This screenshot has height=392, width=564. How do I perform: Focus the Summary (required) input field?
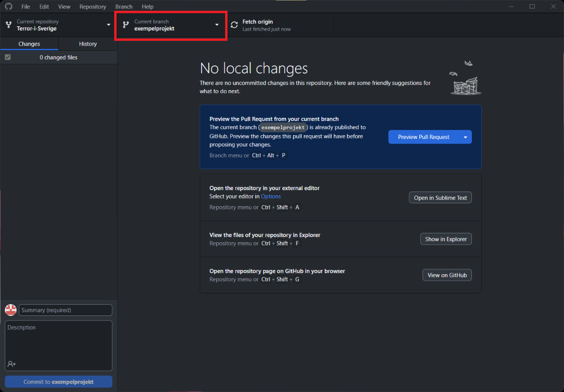[65, 310]
